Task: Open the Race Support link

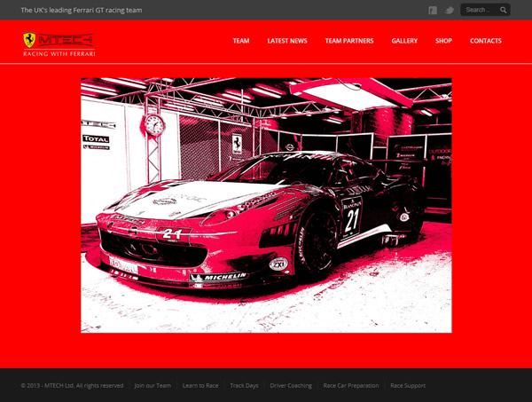Action: [x=408, y=386]
